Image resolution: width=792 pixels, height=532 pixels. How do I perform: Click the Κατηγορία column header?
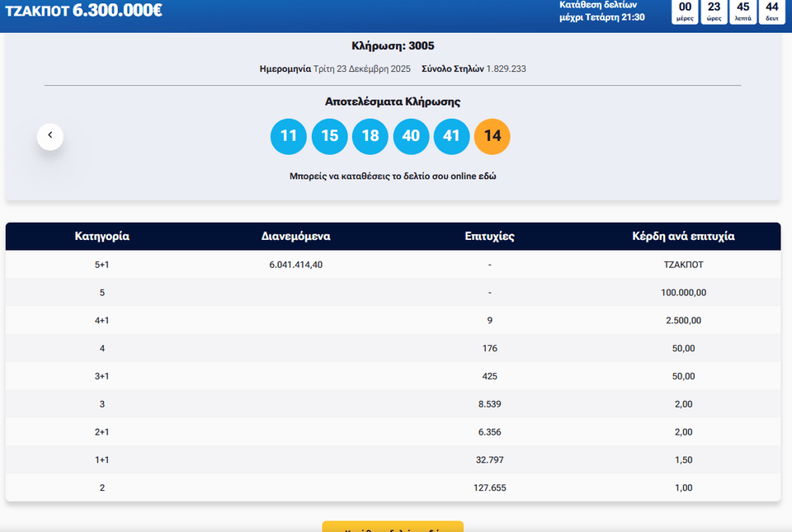[x=102, y=237]
